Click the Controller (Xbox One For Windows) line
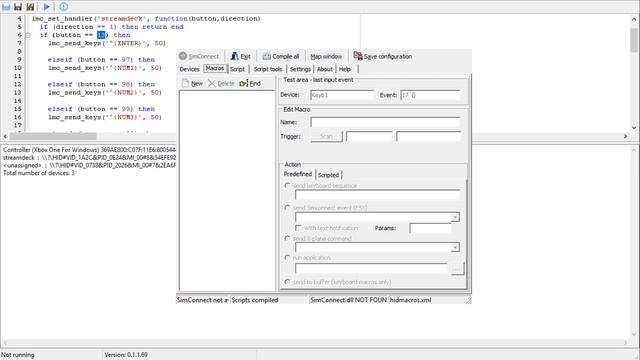The height and width of the screenshot is (360, 640). click(89, 150)
